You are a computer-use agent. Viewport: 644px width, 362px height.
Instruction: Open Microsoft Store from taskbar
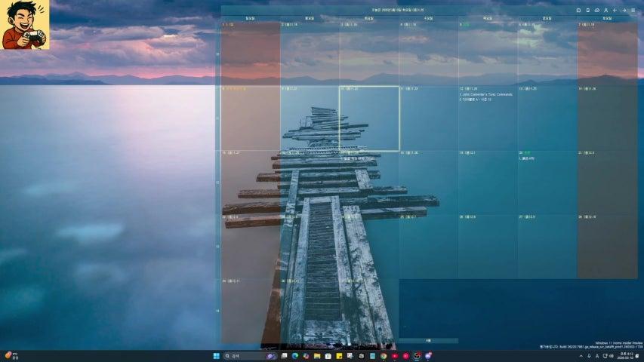click(x=328, y=356)
